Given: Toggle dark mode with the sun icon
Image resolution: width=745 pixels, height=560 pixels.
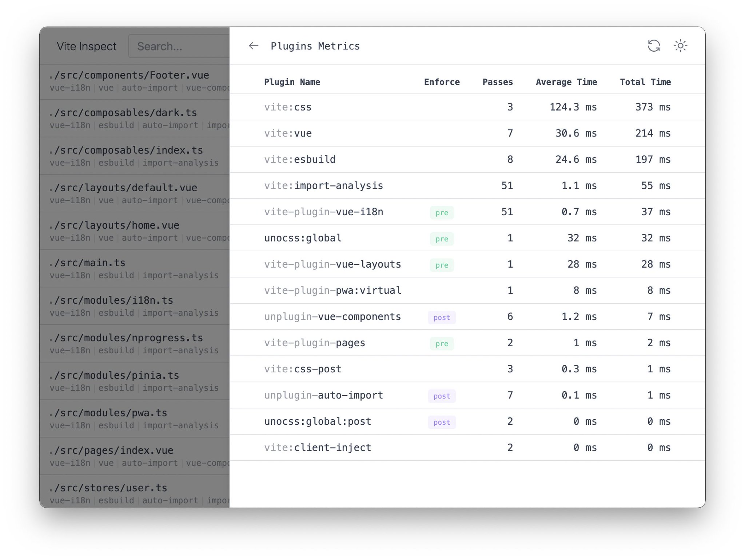Looking at the screenshot, I should coord(680,46).
